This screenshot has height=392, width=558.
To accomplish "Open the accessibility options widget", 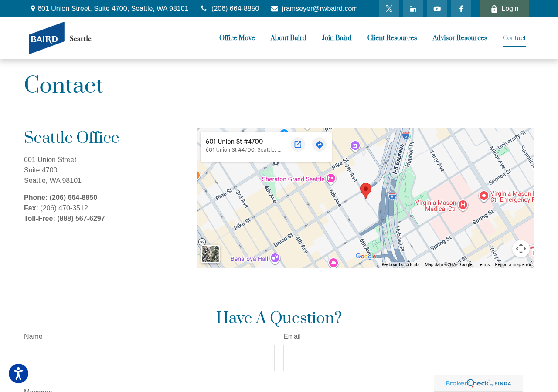I will [x=18, y=374].
